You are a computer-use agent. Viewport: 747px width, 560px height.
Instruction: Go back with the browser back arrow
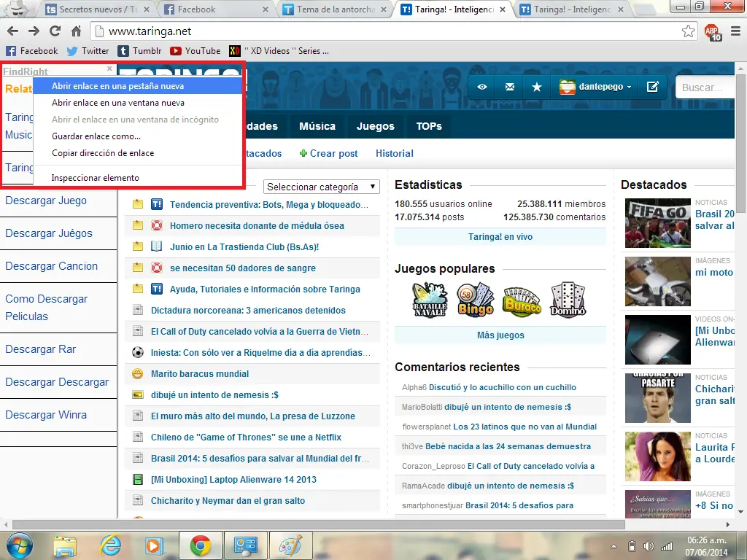point(13,31)
